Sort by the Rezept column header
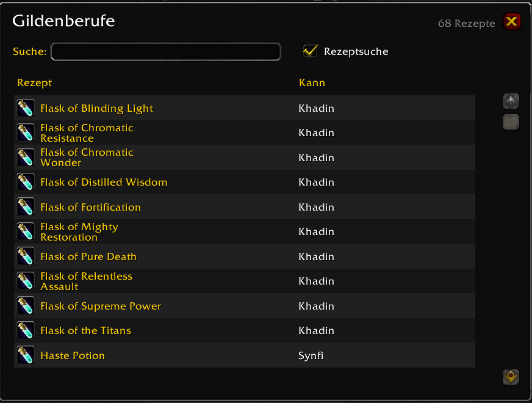This screenshot has width=532, height=403. tap(35, 82)
